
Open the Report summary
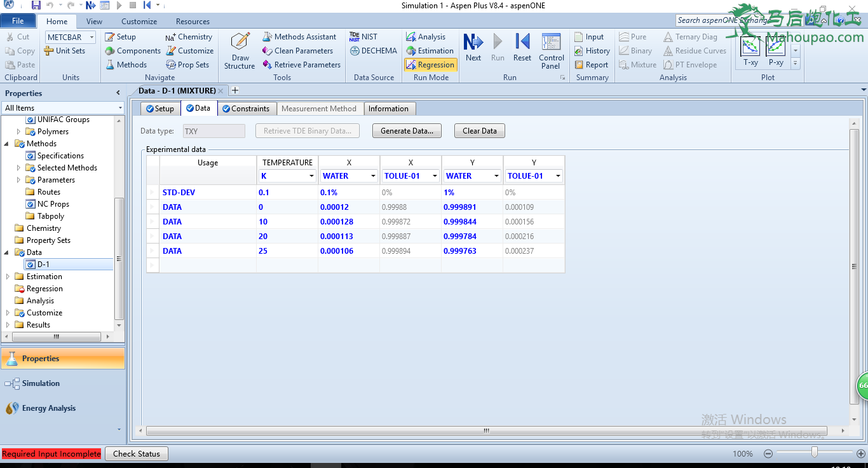coord(591,65)
